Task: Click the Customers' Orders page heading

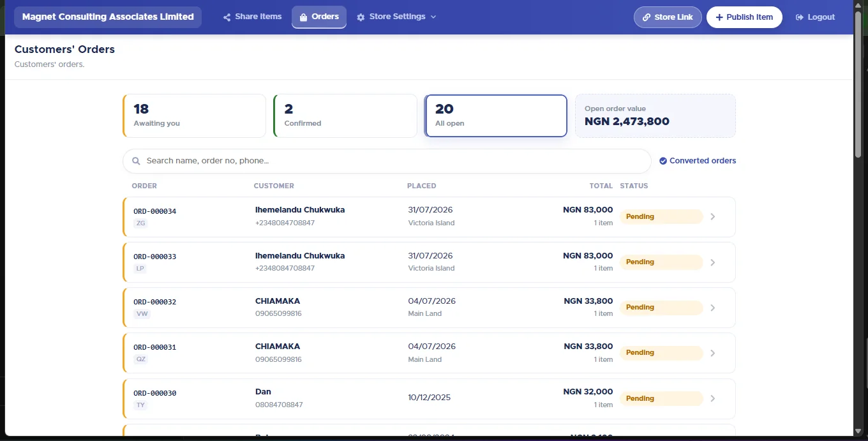Action: pos(64,49)
